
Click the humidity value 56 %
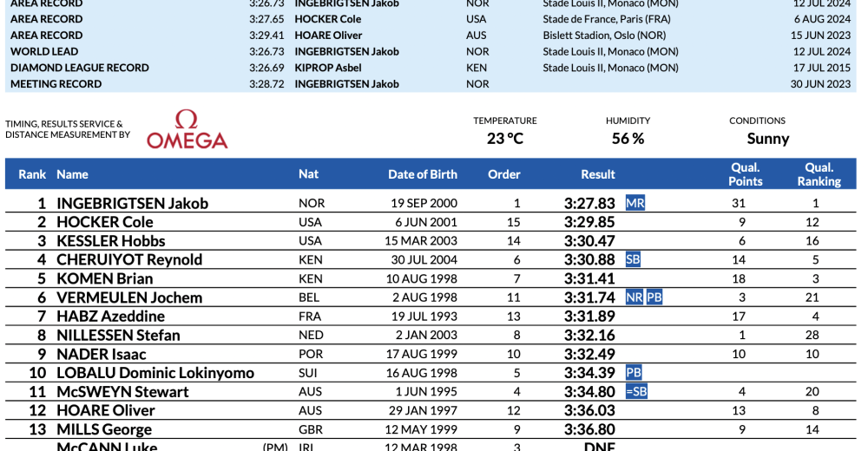pyautogui.click(x=628, y=139)
